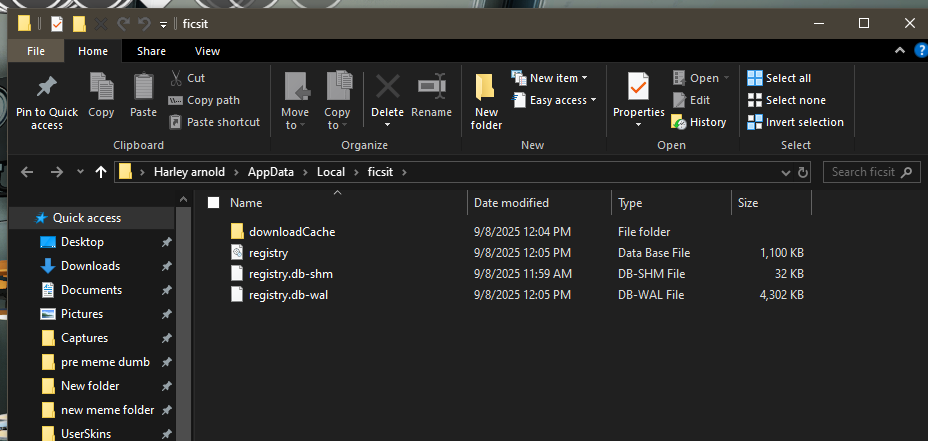Click Local in the address path

pos(331,172)
